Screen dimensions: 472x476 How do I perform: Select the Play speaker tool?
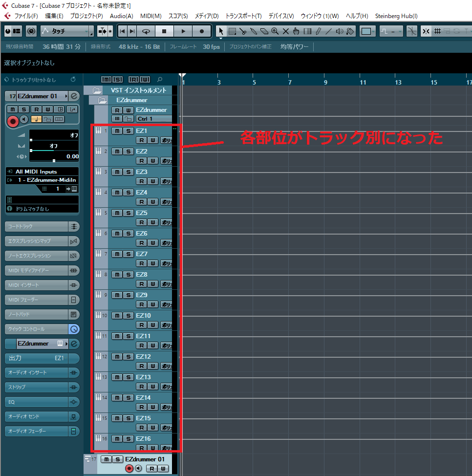click(x=340, y=31)
